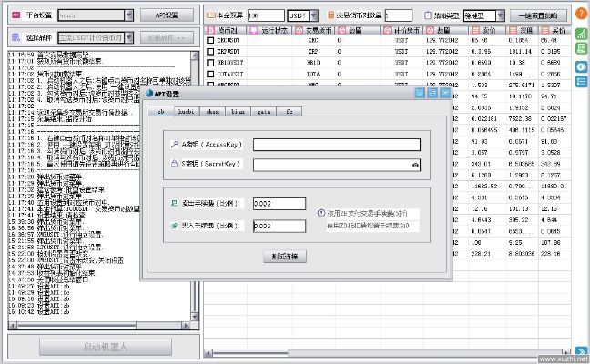Image resolution: width=590 pixels, height=364 pixels.
Task: Click the 深度 column header
Action: tap(523, 30)
